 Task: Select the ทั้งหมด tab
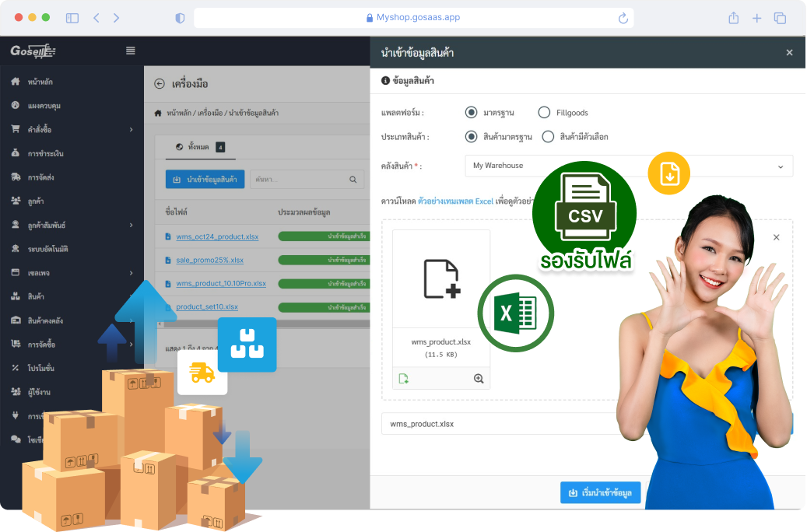(199, 147)
